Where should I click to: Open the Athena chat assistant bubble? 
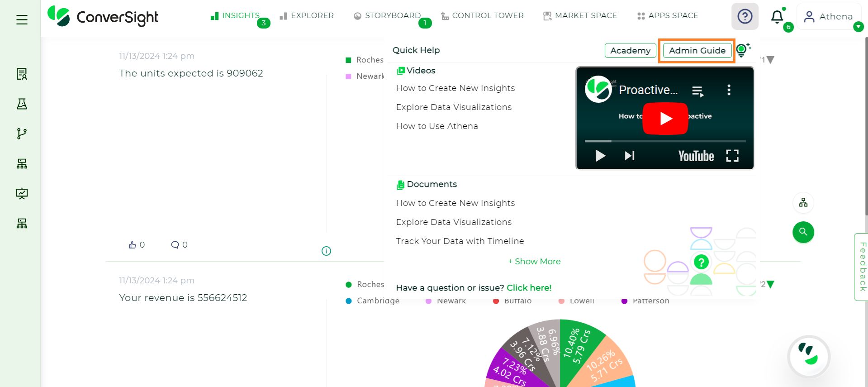point(809,356)
